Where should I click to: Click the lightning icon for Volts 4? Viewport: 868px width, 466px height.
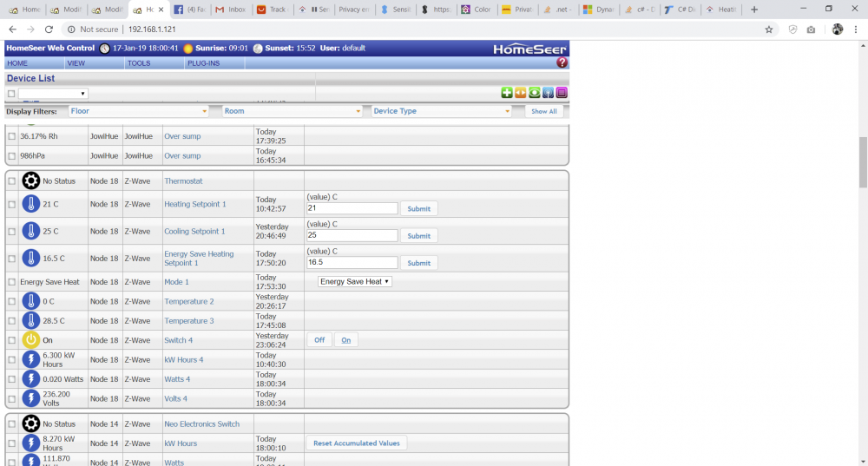[x=31, y=399]
